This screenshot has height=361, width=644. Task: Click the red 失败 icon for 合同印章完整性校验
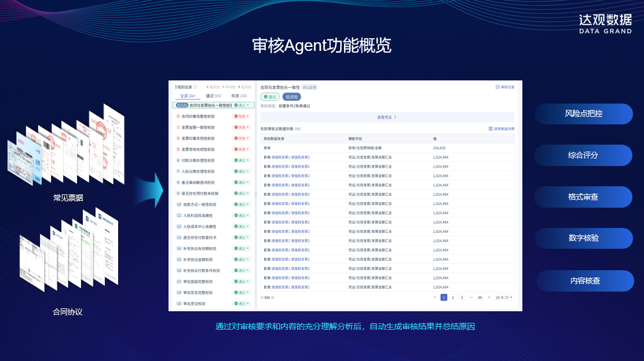[236, 116]
